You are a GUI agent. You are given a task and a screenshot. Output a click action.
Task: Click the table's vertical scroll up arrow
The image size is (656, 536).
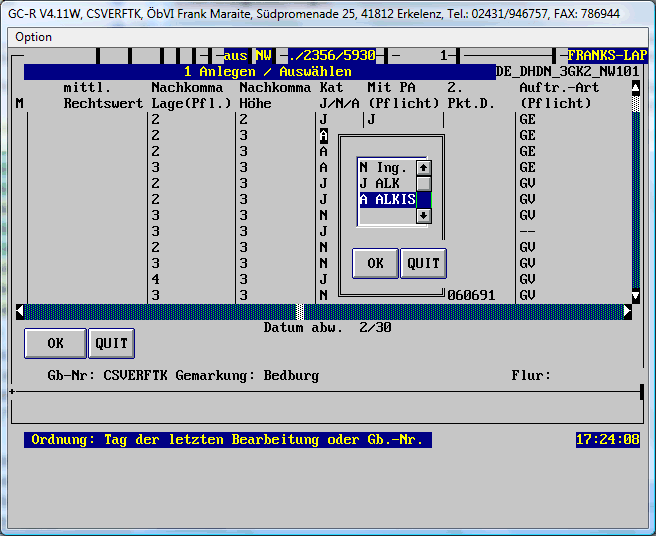[x=636, y=87]
